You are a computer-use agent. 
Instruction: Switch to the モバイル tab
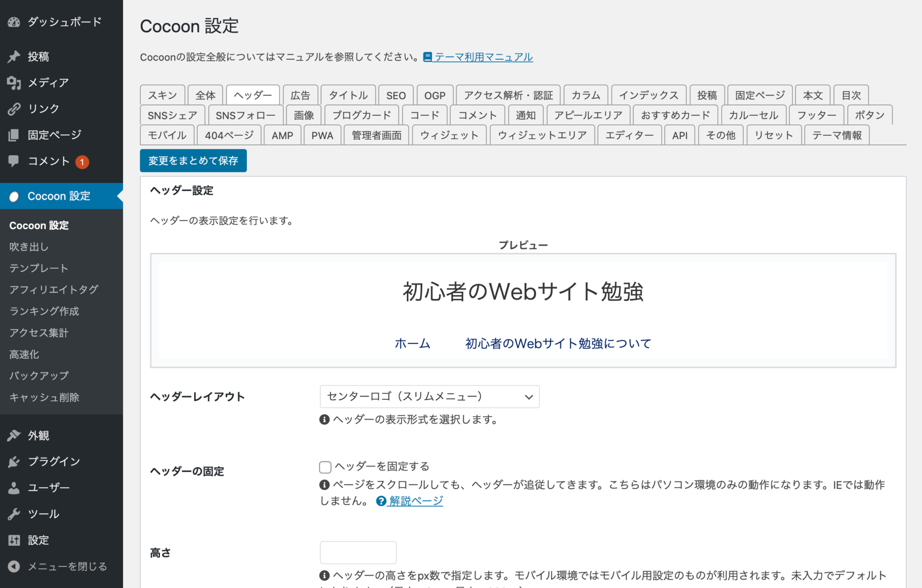tap(167, 135)
